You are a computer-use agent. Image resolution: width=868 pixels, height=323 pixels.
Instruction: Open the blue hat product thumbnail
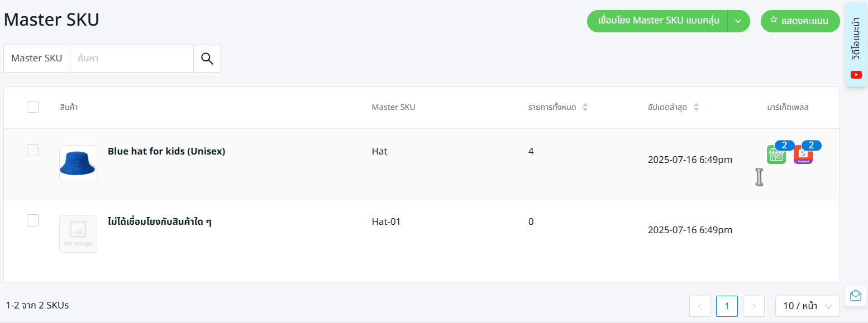click(x=78, y=163)
